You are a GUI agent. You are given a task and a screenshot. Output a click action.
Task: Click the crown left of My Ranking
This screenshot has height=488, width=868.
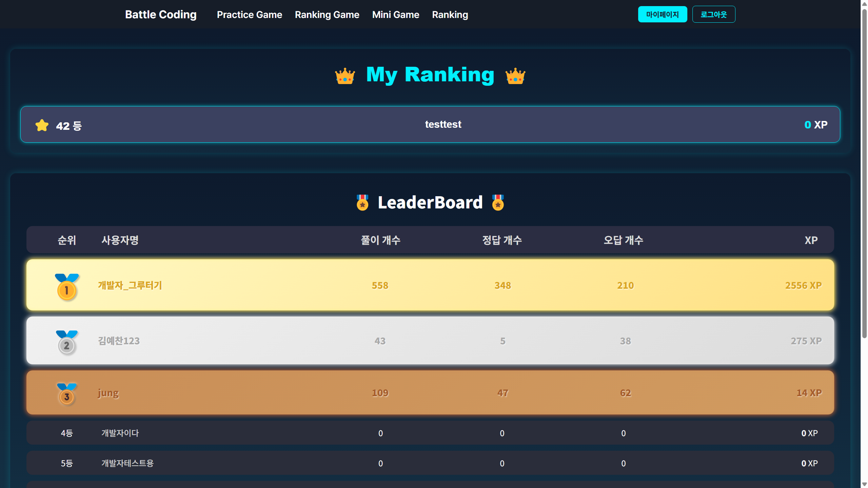[x=345, y=76]
